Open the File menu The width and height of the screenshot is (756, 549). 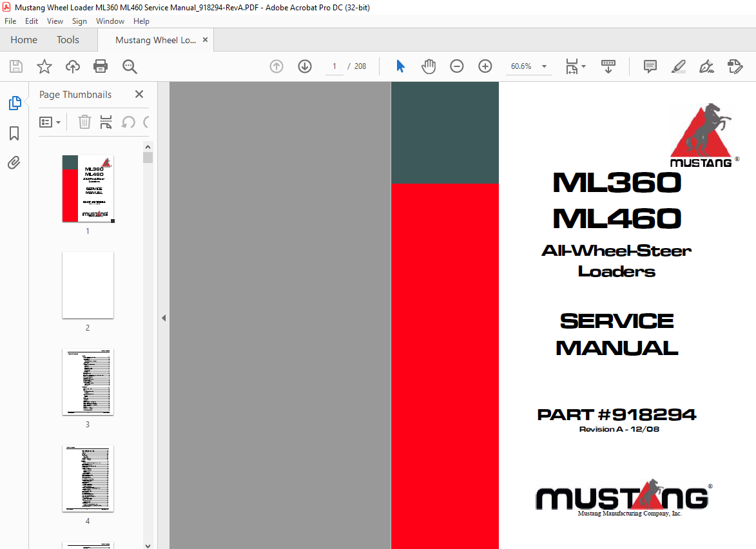point(10,21)
